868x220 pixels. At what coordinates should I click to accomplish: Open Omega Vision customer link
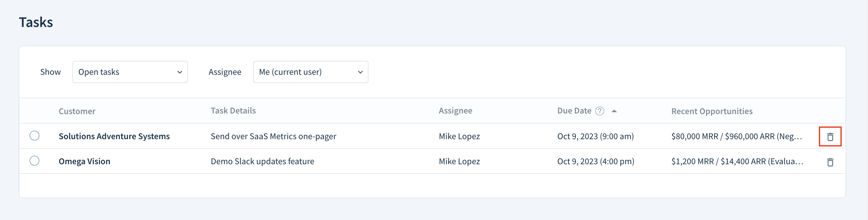(x=84, y=161)
